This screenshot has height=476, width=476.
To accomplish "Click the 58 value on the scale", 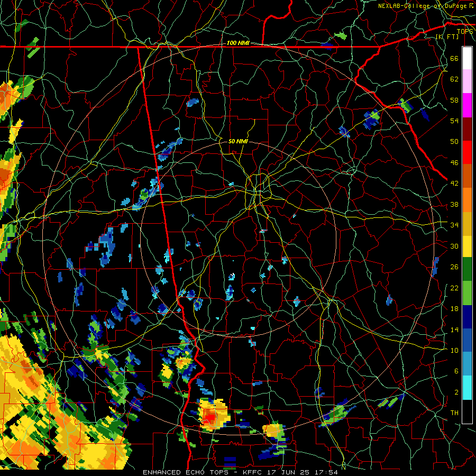I will (x=454, y=100).
